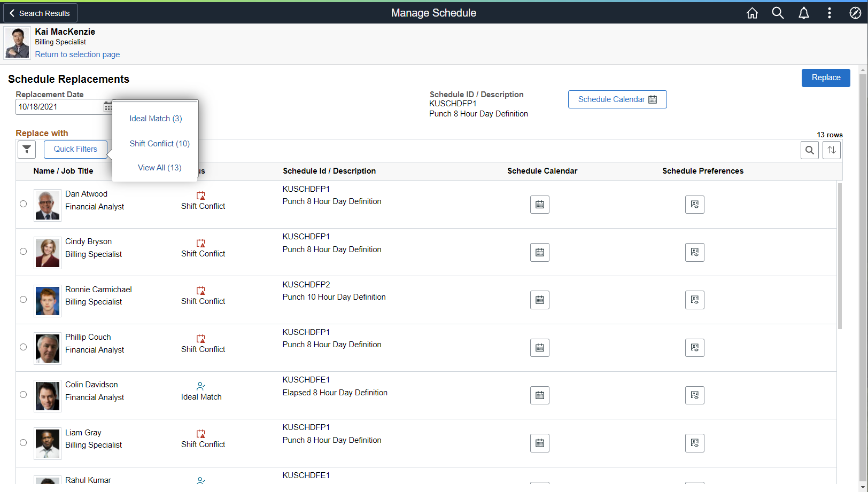The width and height of the screenshot is (868, 492).
Task: Open Dan Atwood's schedule calendar icon
Action: click(x=539, y=205)
